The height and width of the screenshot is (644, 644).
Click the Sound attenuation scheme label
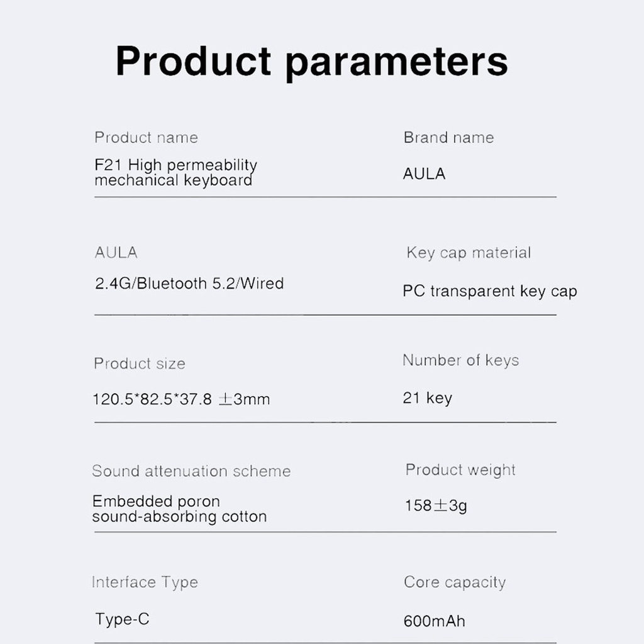pos(191,471)
